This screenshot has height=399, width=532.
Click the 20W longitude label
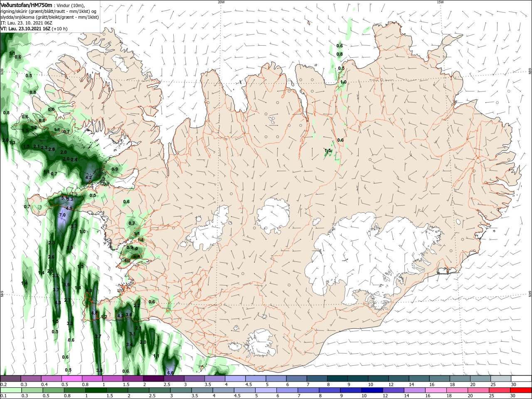[x=221, y=2]
